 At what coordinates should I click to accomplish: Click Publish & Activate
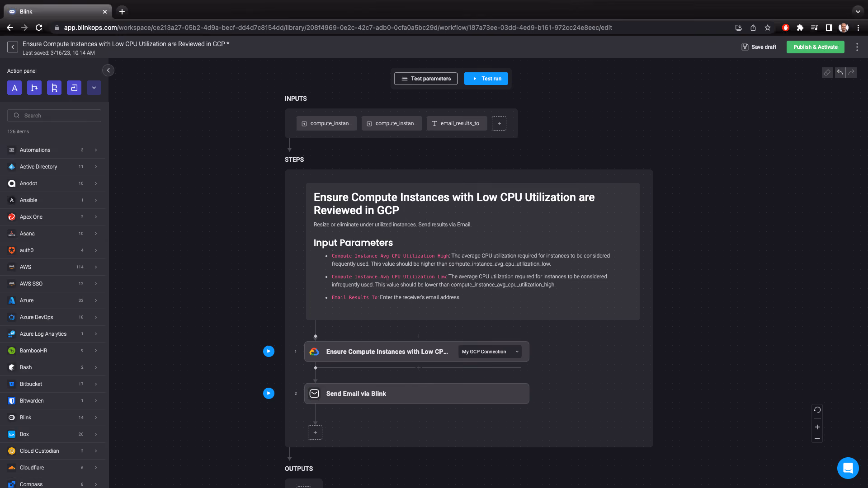point(815,47)
